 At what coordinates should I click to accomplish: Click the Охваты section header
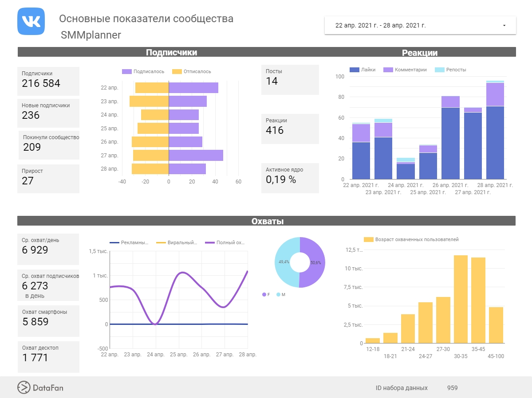pos(267,221)
